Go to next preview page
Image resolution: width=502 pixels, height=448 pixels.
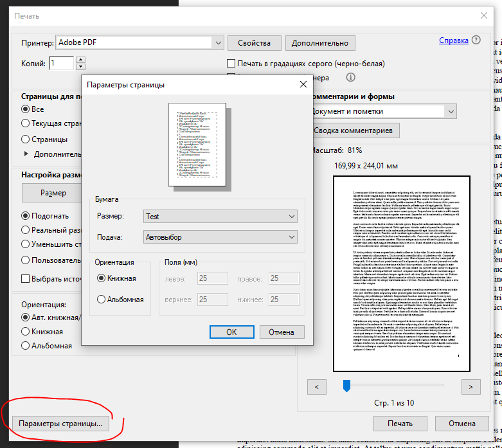pos(471,387)
